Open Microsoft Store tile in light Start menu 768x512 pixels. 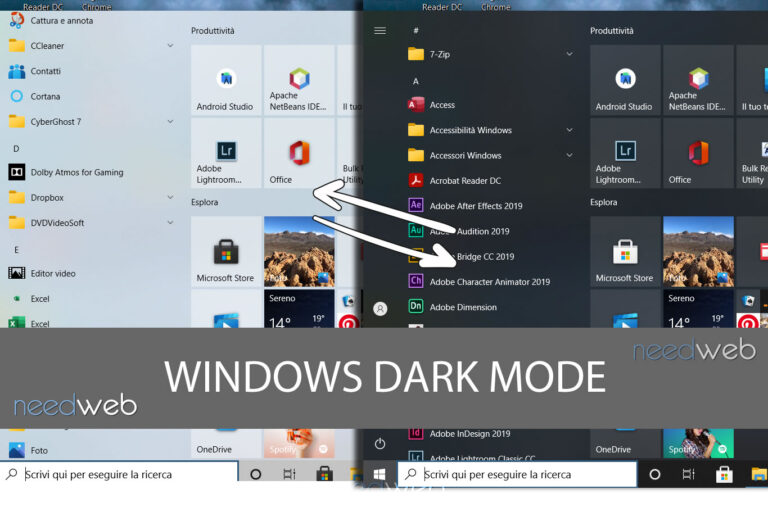coord(226,251)
